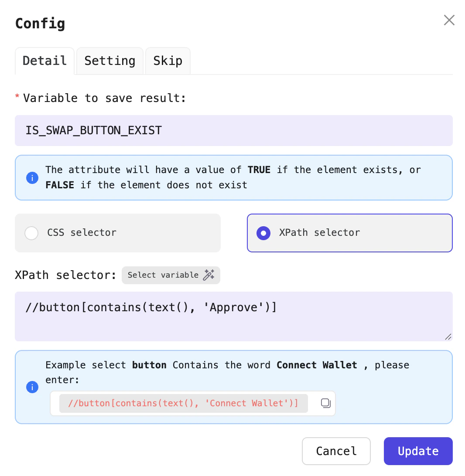This screenshot has height=476, width=465.
Task: Click the info icon in the TRUE/FALSE note
Action: point(32,178)
